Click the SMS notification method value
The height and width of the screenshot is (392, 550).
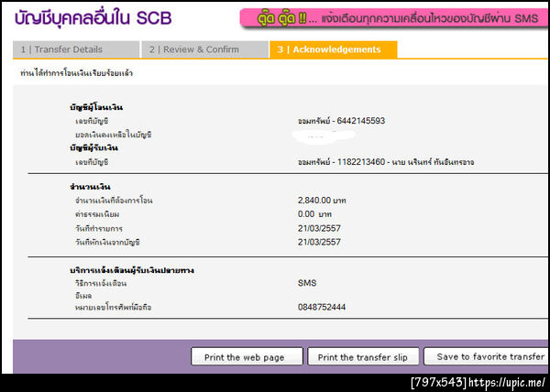(307, 283)
